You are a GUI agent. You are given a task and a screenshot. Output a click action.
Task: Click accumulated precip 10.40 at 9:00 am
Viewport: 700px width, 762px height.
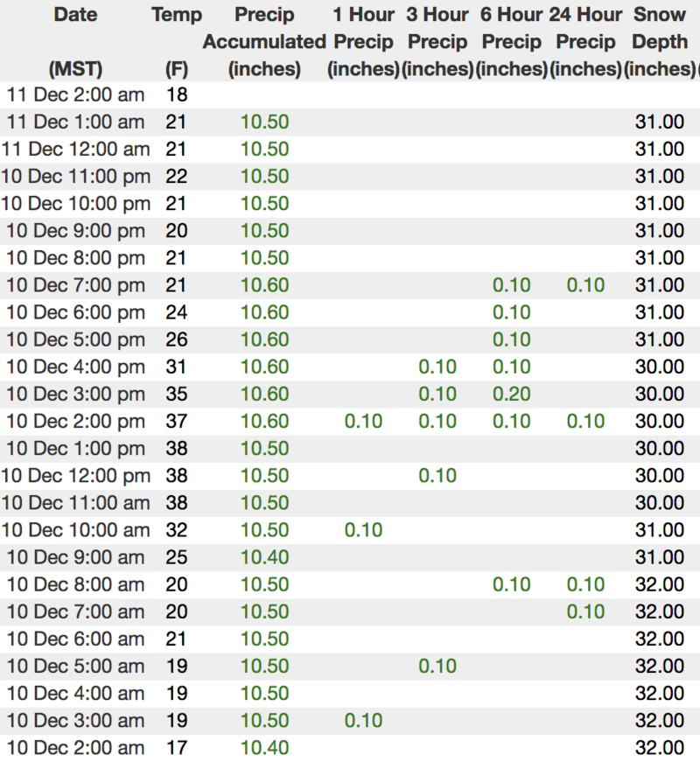point(264,557)
